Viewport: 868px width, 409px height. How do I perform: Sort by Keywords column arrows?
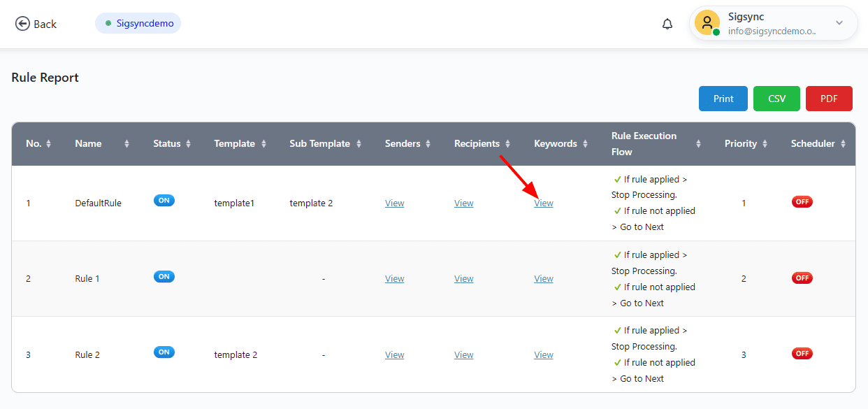coord(584,144)
